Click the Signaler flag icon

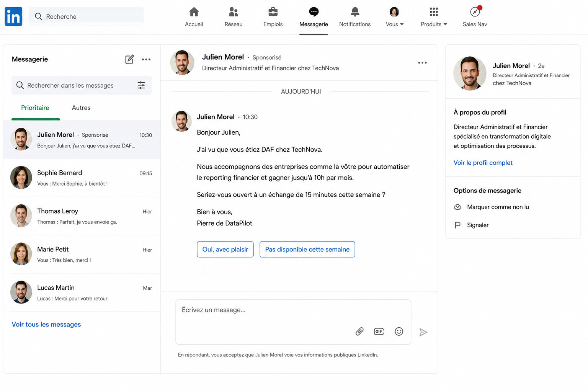[x=457, y=225]
